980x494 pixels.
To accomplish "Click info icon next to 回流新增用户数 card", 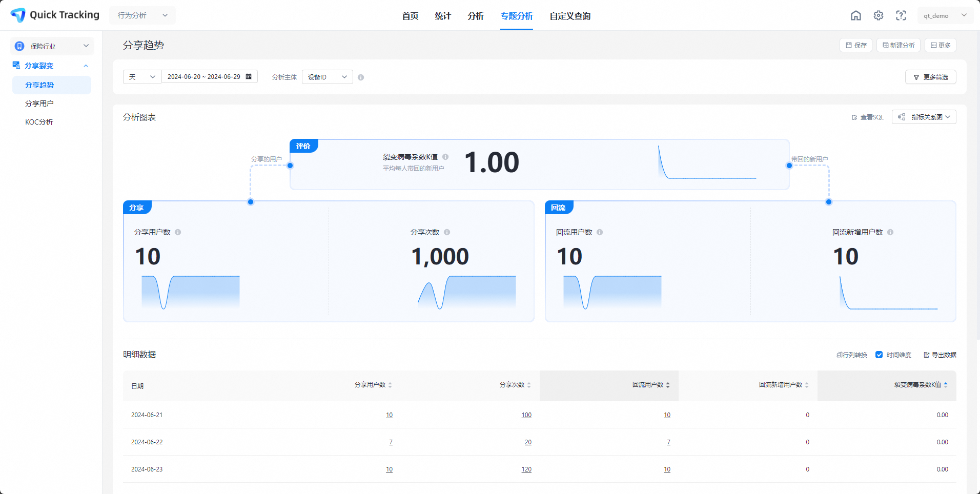I will pos(890,232).
